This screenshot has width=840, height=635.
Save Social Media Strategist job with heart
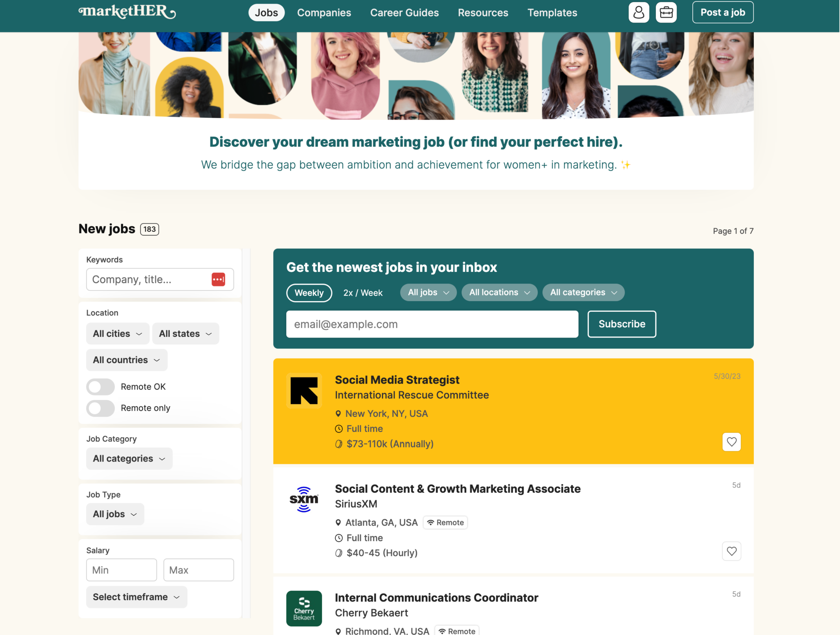point(731,442)
